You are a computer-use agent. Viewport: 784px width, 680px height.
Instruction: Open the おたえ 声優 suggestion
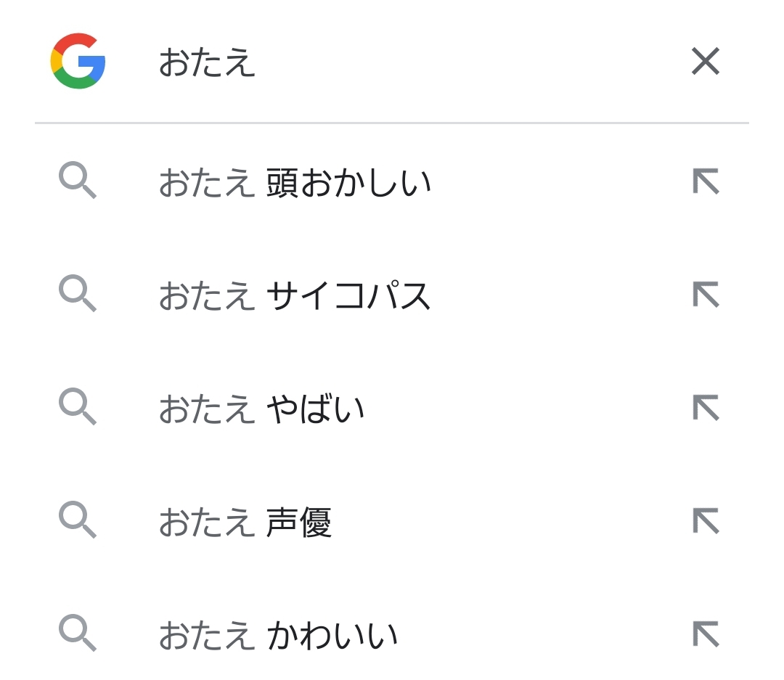pyautogui.click(x=245, y=523)
